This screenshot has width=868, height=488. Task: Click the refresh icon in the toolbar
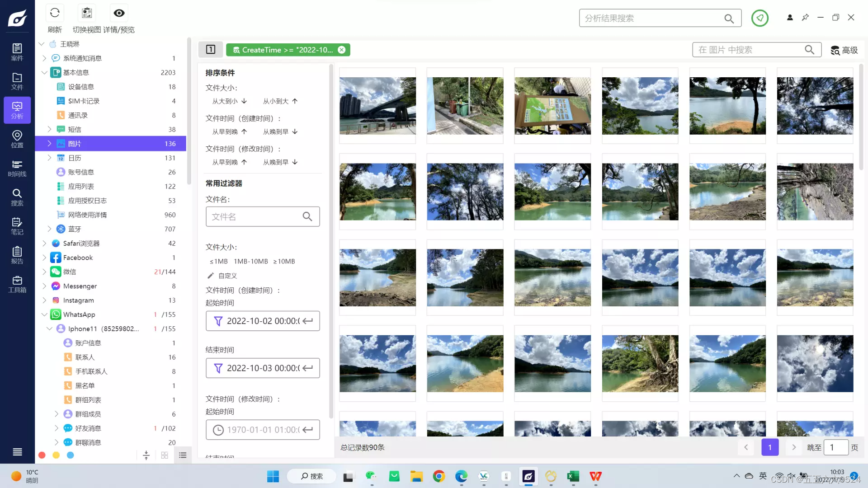point(55,13)
